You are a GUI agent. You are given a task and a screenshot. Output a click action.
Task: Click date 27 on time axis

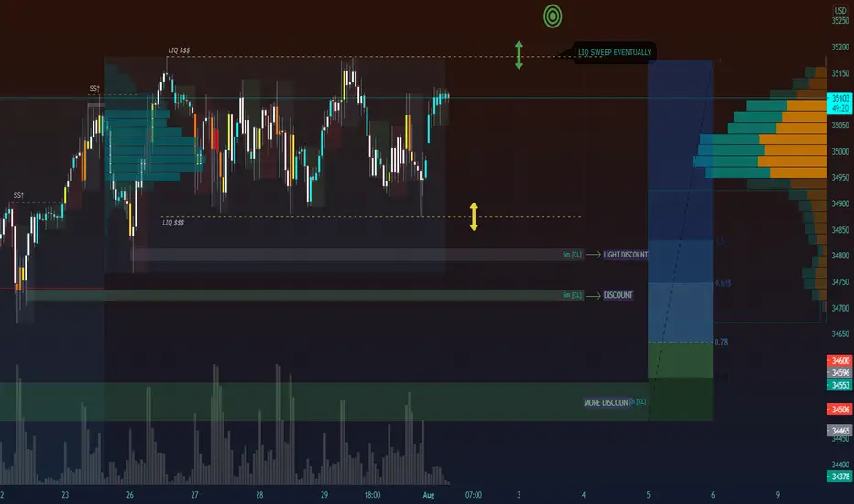[x=194, y=495]
